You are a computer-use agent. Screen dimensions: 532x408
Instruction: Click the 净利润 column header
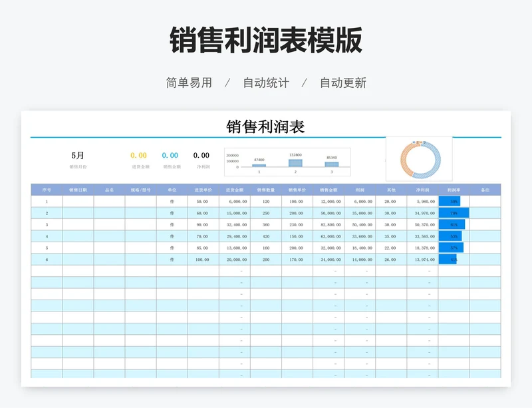coord(422,190)
